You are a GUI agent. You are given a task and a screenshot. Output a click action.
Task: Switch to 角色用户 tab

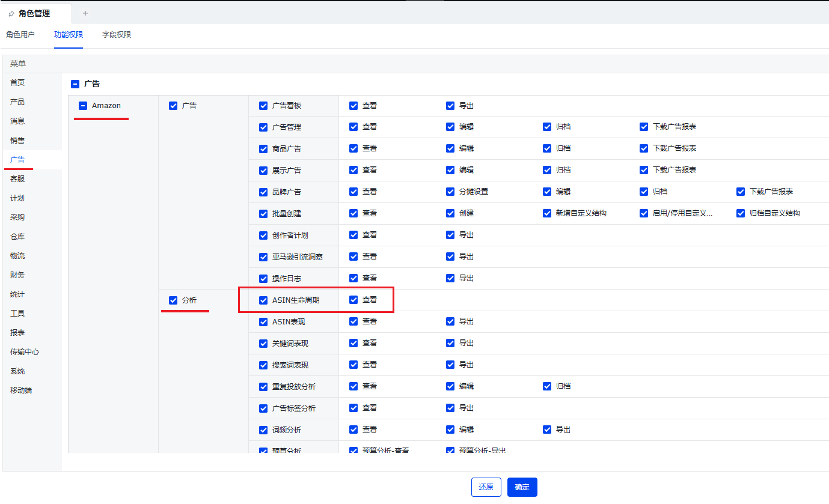[20, 35]
